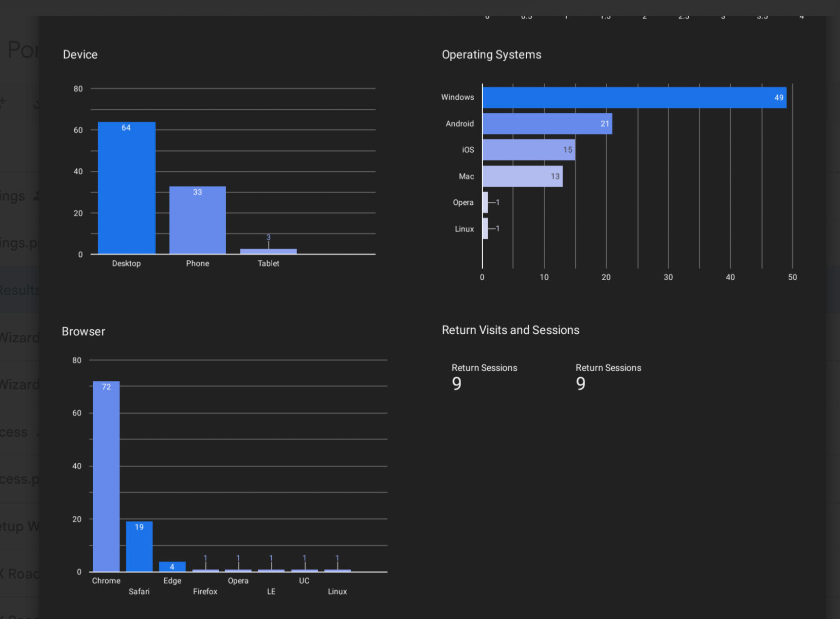Click the Device chart title
Viewport: 840px width, 619px height.
80,55
